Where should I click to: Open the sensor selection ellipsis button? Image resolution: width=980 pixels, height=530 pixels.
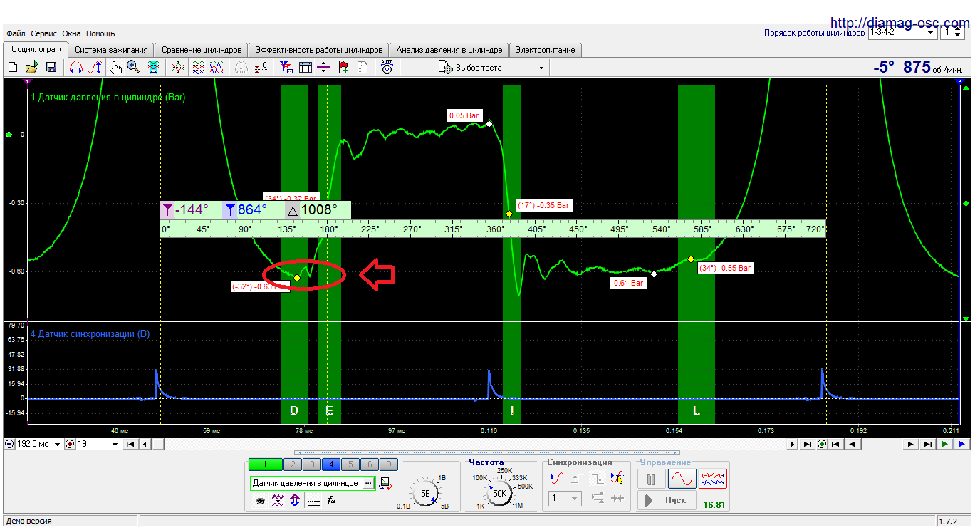(367, 483)
